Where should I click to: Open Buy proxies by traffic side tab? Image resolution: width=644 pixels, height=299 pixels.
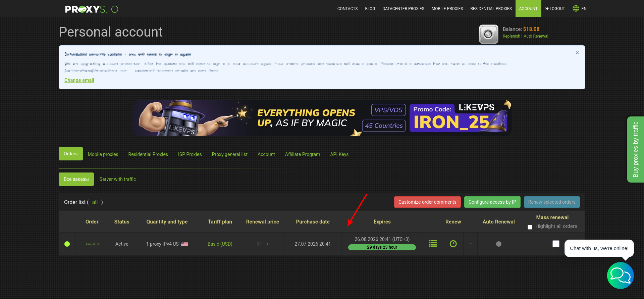[x=636, y=149]
